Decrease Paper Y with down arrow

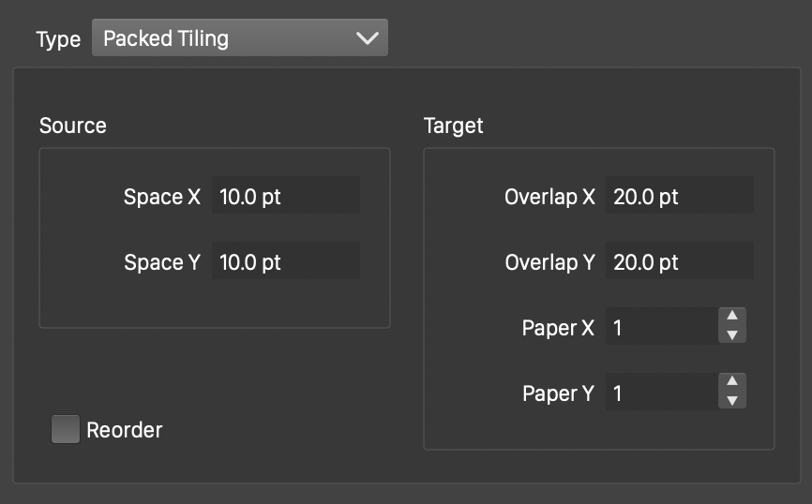[732, 401]
